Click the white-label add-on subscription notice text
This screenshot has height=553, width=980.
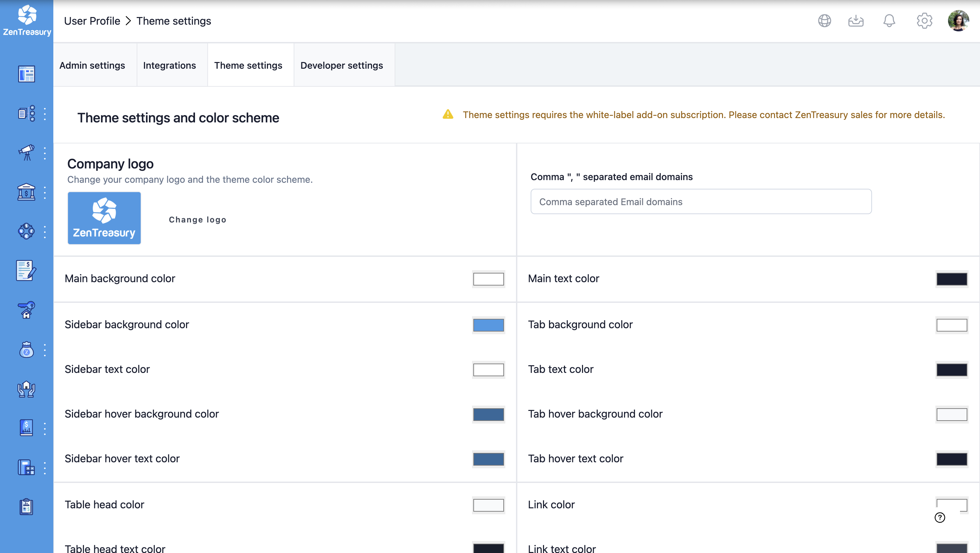(x=703, y=114)
